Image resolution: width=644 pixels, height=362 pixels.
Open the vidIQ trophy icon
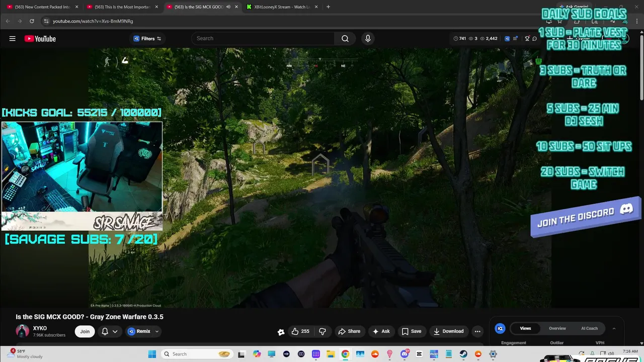(527, 39)
